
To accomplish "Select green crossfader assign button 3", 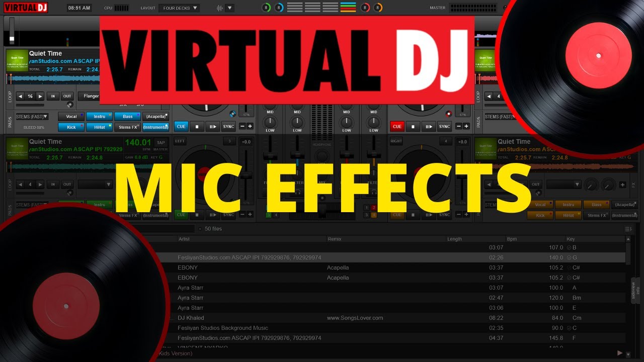I will point(269,215).
